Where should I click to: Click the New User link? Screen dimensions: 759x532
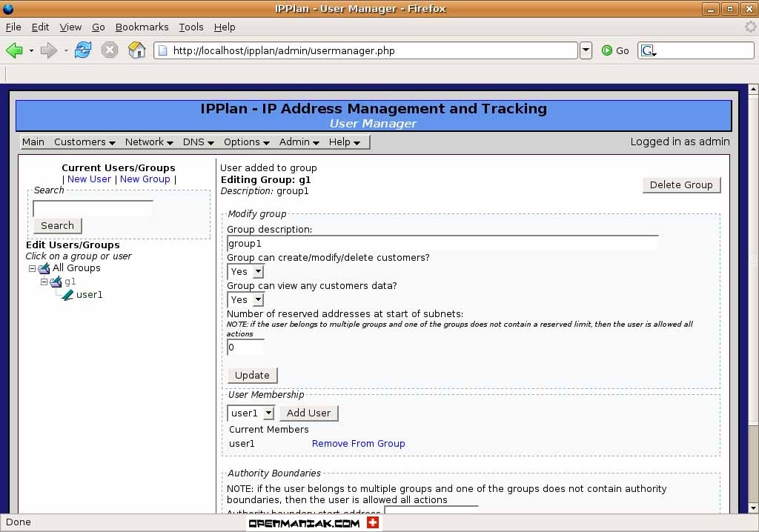[x=89, y=179]
